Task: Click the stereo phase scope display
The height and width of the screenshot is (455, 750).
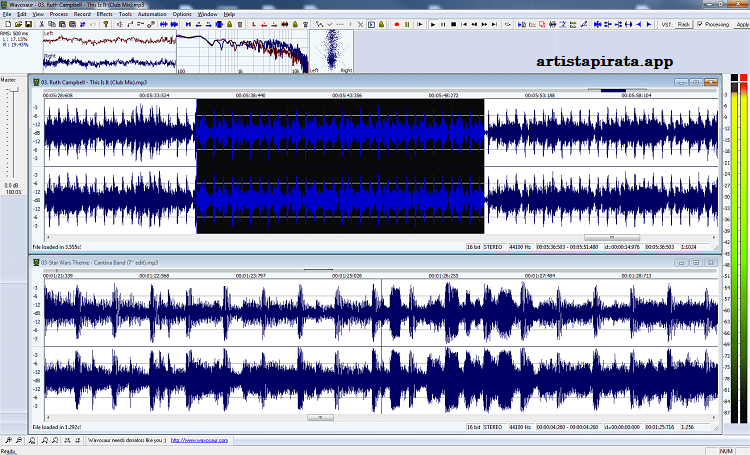Action: click(x=331, y=52)
